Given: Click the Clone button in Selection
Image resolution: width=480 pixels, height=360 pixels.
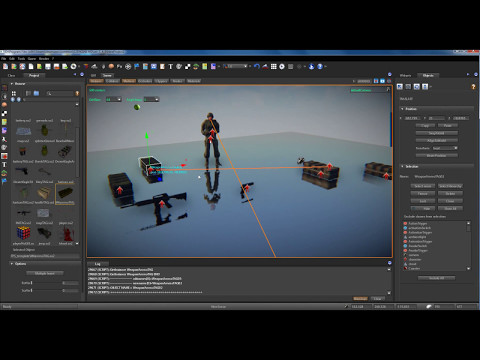Looking at the screenshot, I should click(x=450, y=201).
